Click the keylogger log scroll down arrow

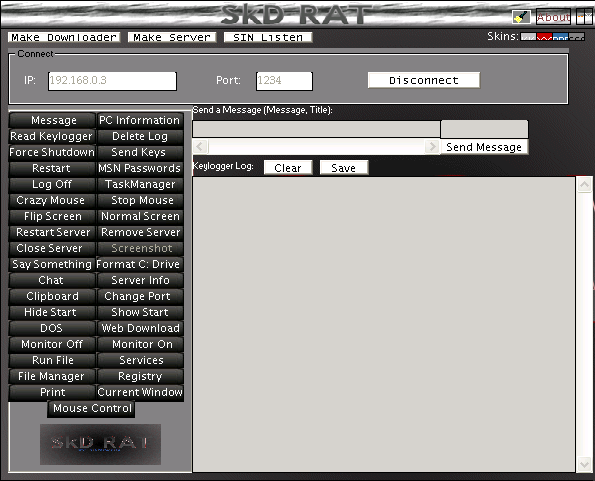tap(584, 464)
